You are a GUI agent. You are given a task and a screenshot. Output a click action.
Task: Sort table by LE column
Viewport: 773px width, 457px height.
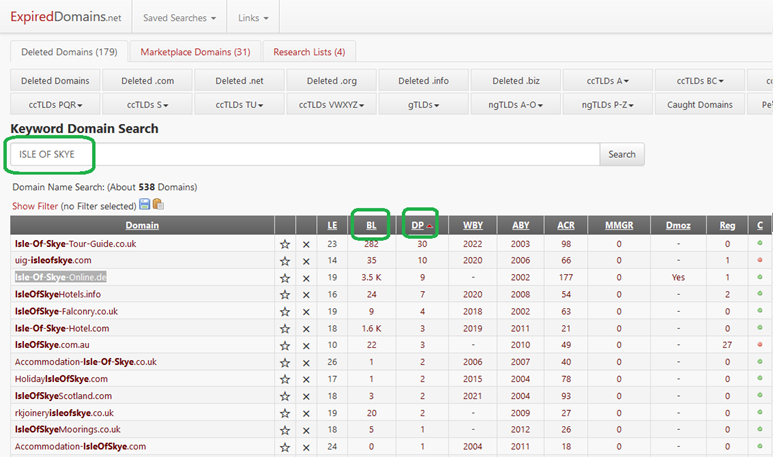(332, 225)
